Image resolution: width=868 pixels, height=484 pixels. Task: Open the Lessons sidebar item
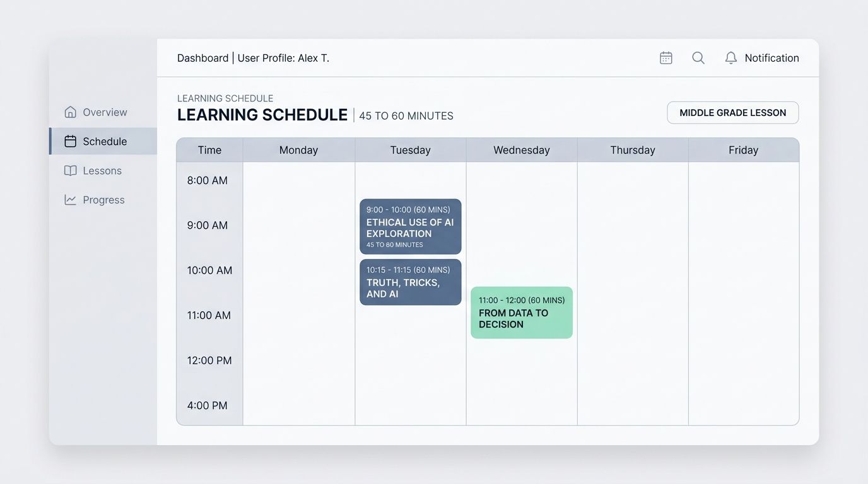(x=103, y=171)
